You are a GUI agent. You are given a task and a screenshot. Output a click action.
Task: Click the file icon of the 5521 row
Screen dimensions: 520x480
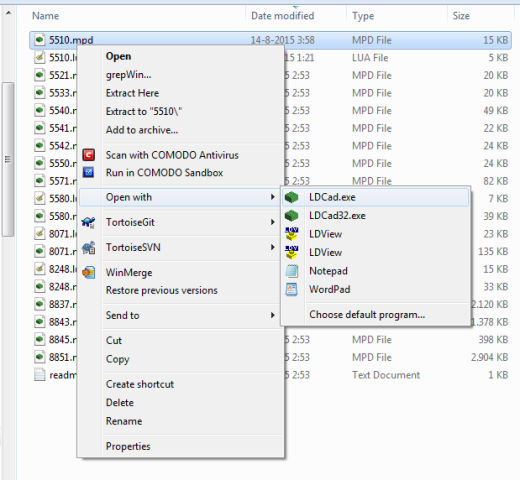(x=39, y=75)
